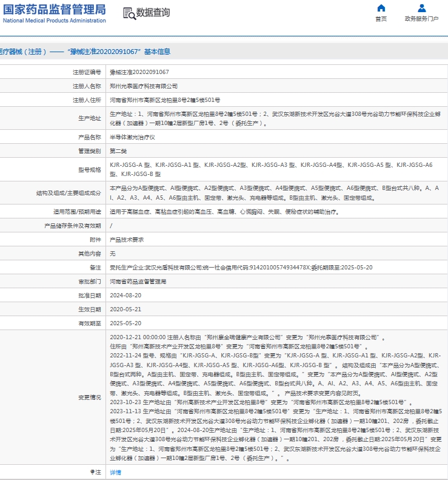Click management class value 第二类
The height and width of the screenshot is (480, 448).
pyautogui.click(x=118, y=151)
